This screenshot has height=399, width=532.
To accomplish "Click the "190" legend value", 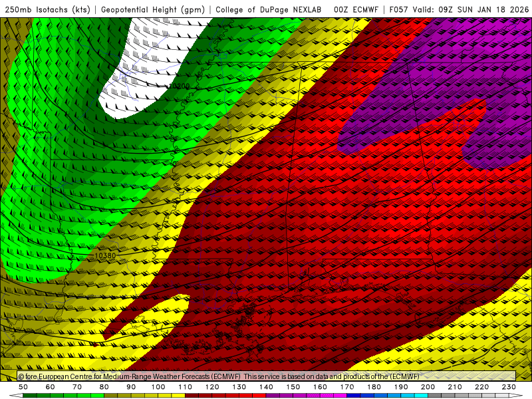I will 402,387.
